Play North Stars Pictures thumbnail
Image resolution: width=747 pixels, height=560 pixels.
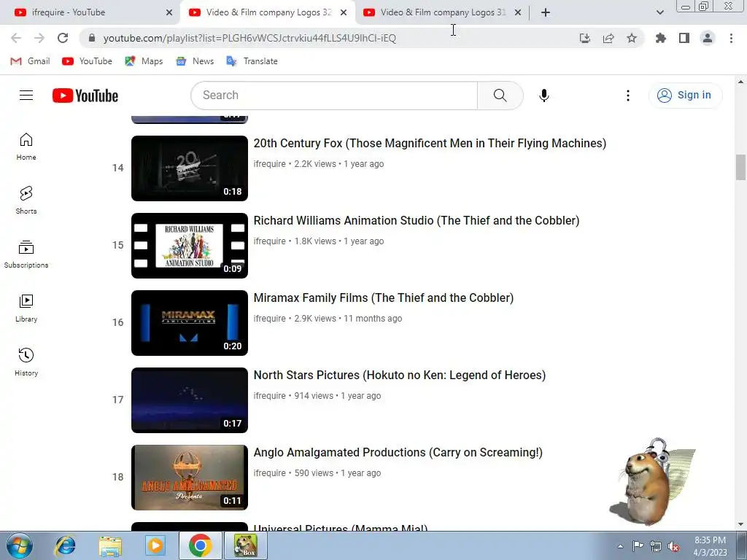click(x=190, y=400)
